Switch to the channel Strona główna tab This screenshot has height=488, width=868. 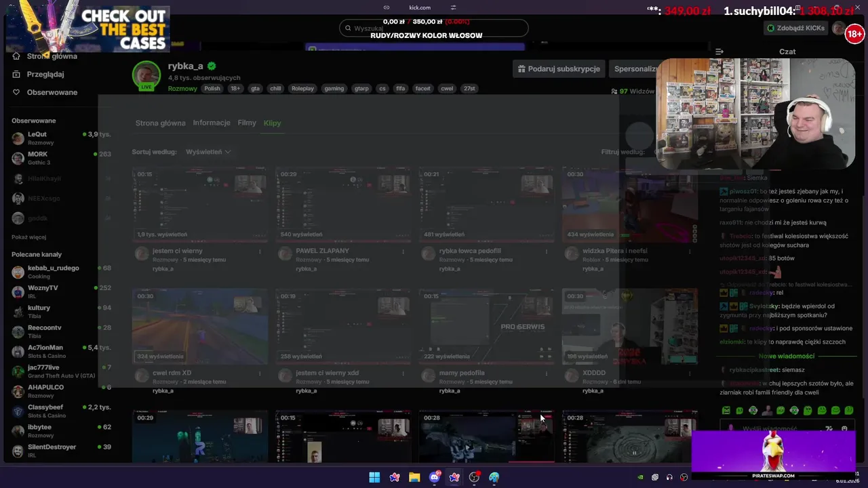[x=160, y=123]
